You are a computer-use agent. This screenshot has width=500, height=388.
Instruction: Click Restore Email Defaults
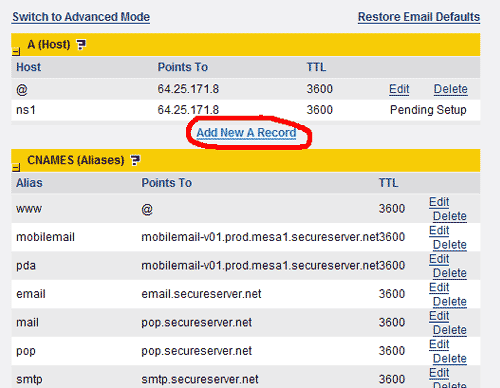pyautogui.click(x=419, y=17)
